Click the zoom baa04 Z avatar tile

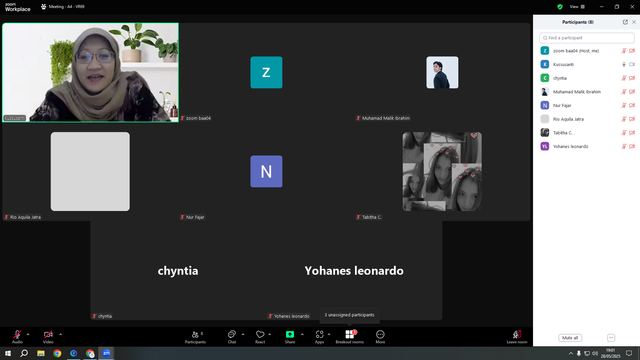coord(266,72)
